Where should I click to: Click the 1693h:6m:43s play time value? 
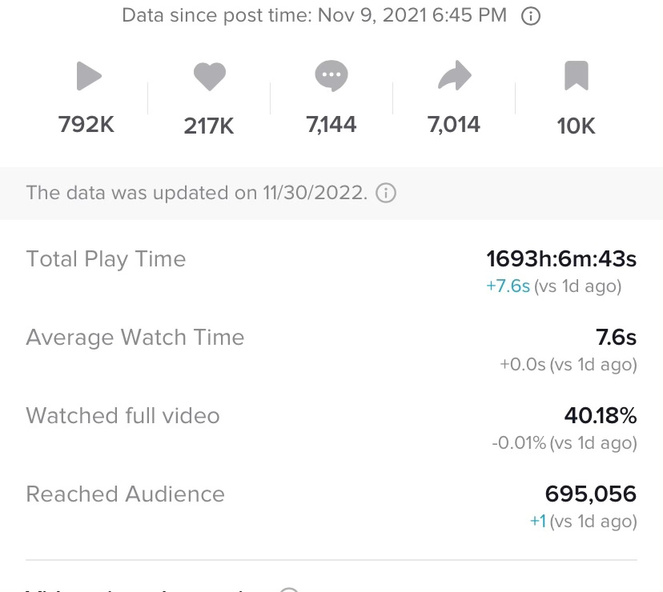(561, 259)
